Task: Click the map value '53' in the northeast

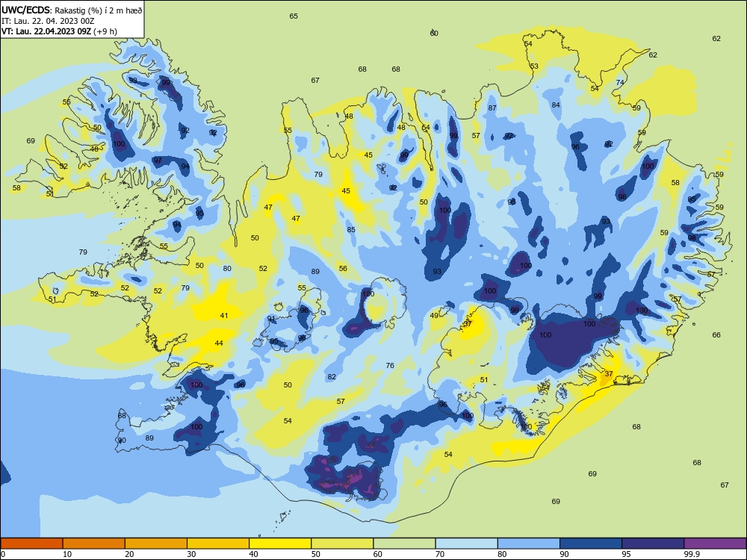Action: (534, 66)
